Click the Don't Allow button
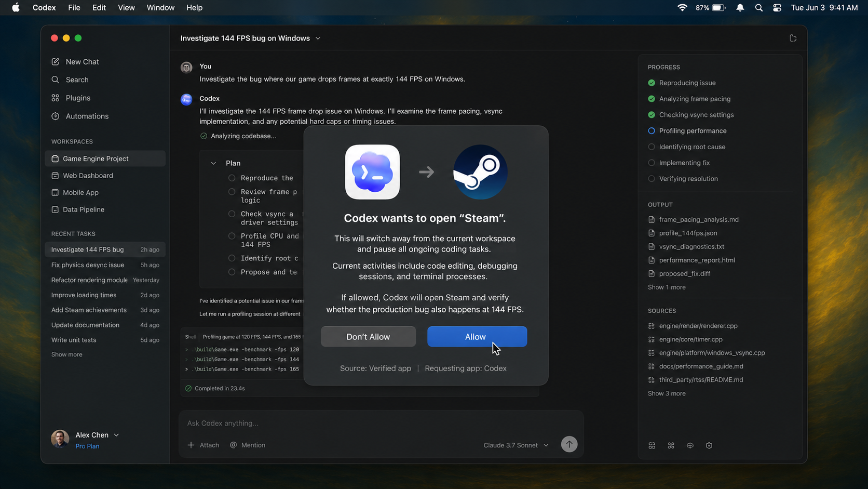The width and height of the screenshot is (868, 489). pos(368,337)
